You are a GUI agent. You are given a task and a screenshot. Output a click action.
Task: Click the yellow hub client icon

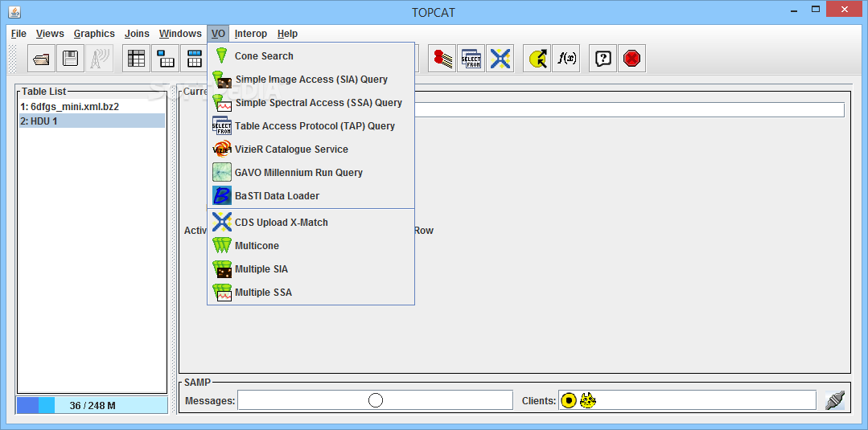coord(569,400)
